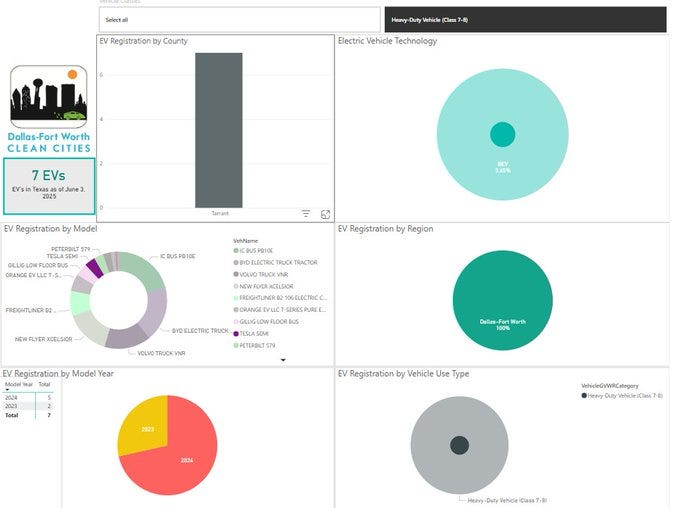Expand the VehName legend down arrow
Viewport: 680px width, 508px height.
pyautogui.click(x=283, y=360)
